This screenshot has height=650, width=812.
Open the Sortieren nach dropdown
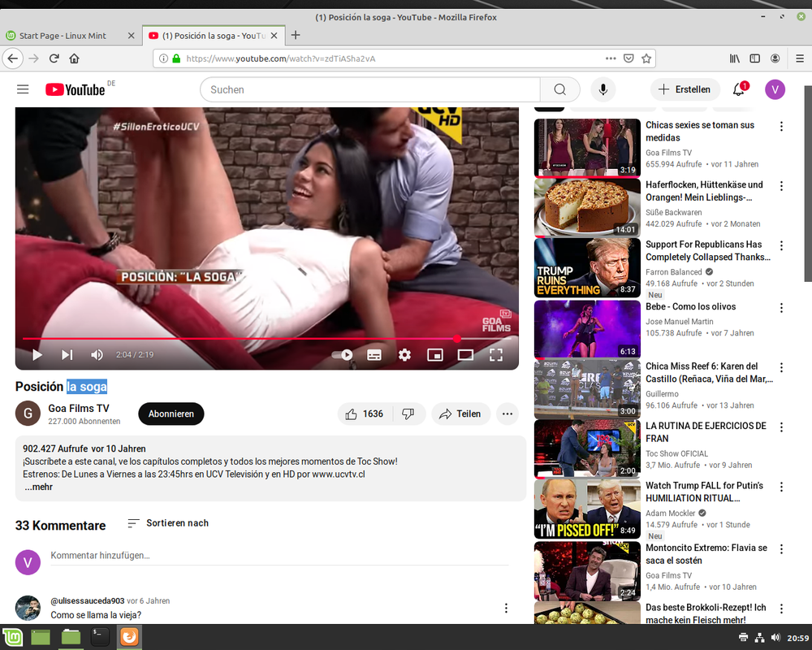168,523
